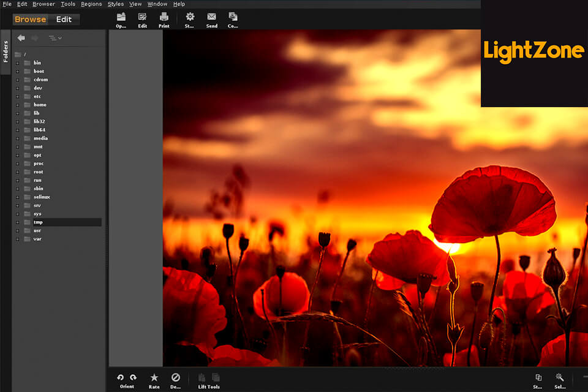Viewport: 588px width, 392px height.
Task: Switch to Browse mode
Action: point(31,20)
